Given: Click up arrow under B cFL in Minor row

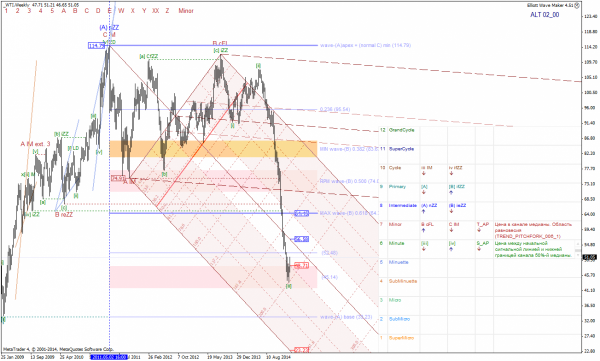Looking at the screenshot, I should 424,230.
